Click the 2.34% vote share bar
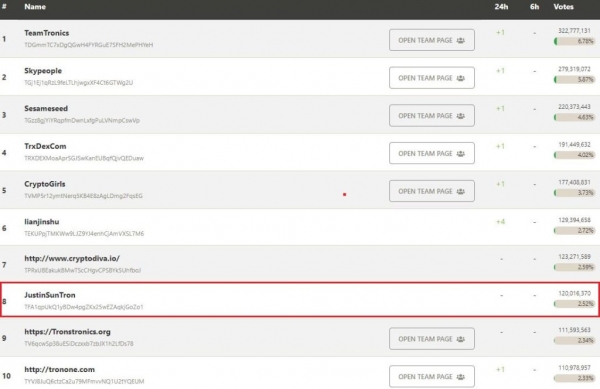The image size is (600, 389). (x=574, y=340)
